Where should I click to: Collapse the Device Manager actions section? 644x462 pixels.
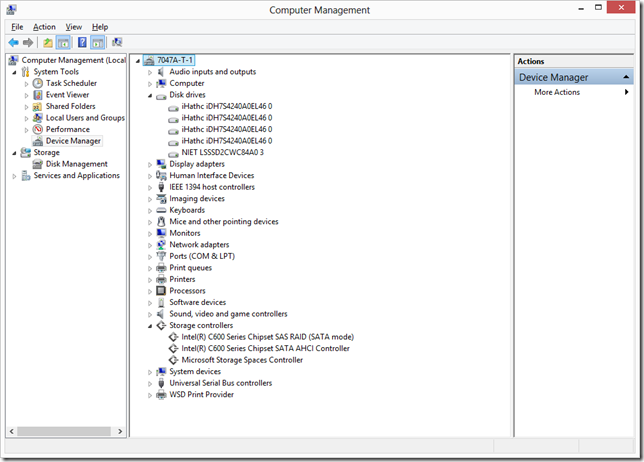tap(626, 77)
